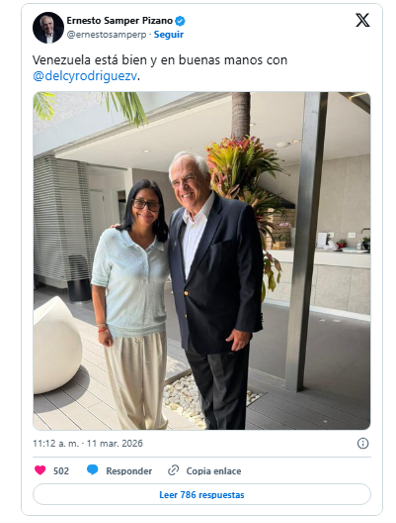Click the Responder button
Viewport: 396px width, 523px height.
(129, 471)
